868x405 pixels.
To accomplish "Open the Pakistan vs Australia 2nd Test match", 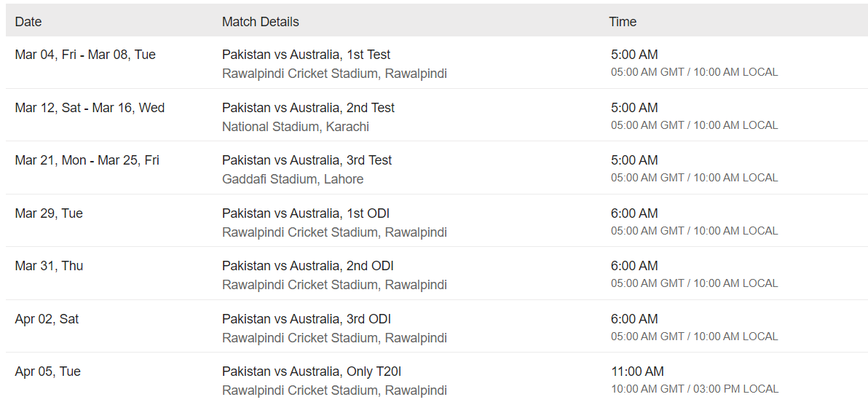I will pyautogui.click(x=308, y=108).
